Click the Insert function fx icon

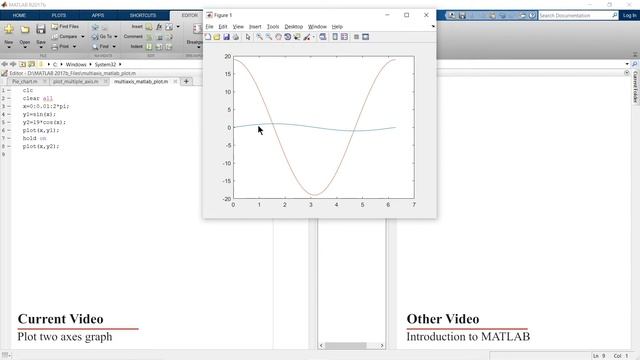159,27
